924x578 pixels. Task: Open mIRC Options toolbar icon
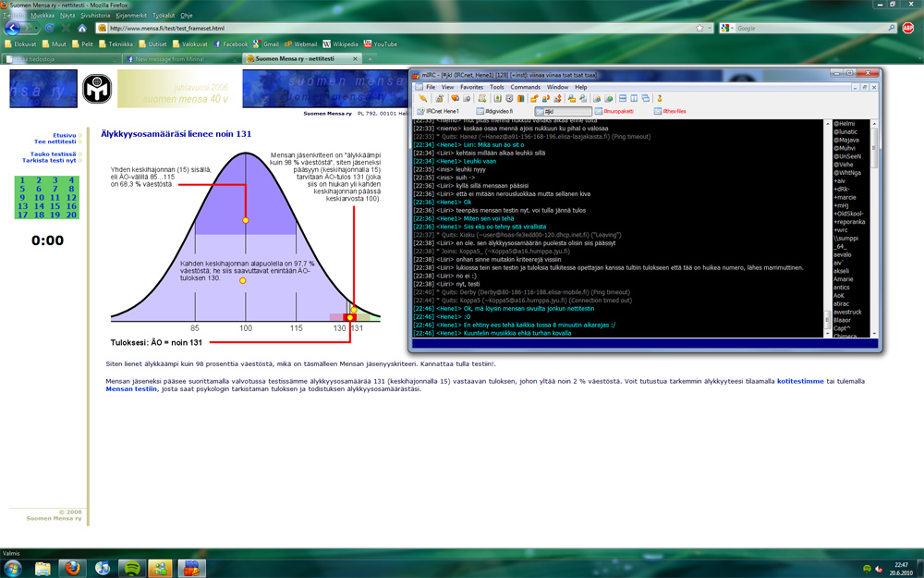pyautogui.click(x=439, y=99)
